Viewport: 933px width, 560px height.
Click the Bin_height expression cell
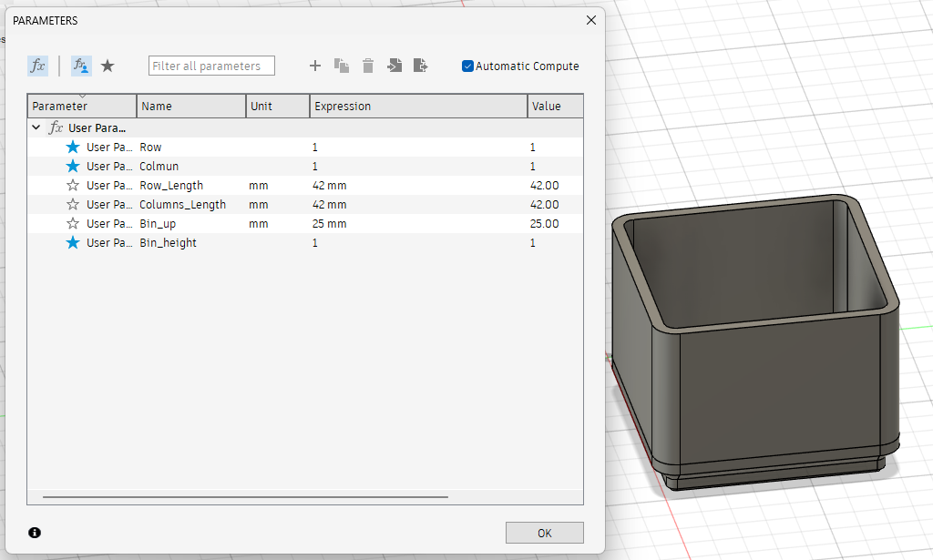(417, 242)
